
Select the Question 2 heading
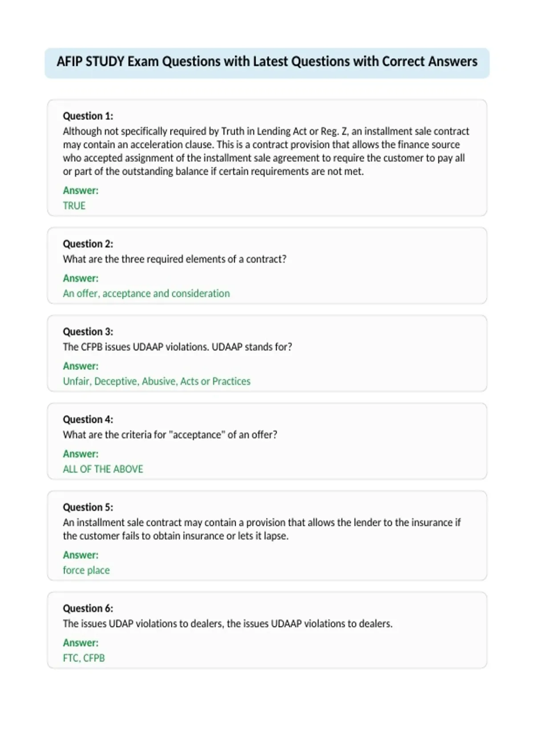tap(88, 244)
